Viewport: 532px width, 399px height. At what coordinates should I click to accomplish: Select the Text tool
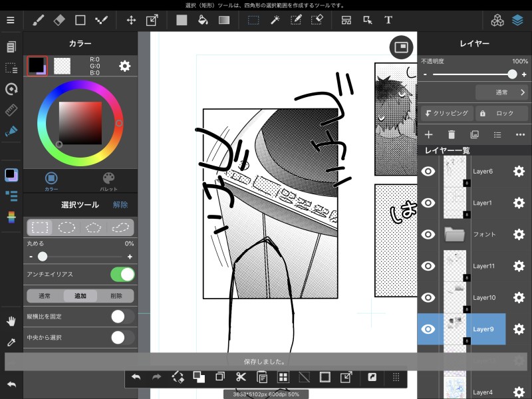(388, 21)
